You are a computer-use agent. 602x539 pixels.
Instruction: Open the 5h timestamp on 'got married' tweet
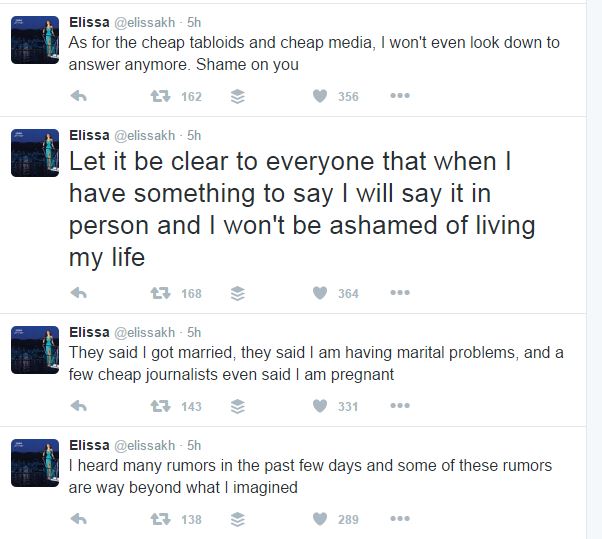[194, 332]
